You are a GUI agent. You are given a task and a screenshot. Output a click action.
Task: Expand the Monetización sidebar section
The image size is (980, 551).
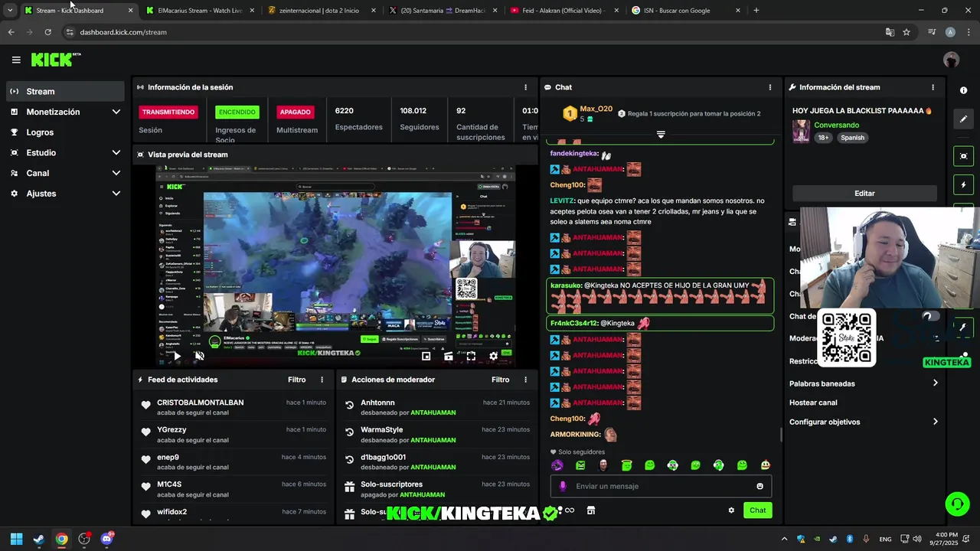click(116, 112)
